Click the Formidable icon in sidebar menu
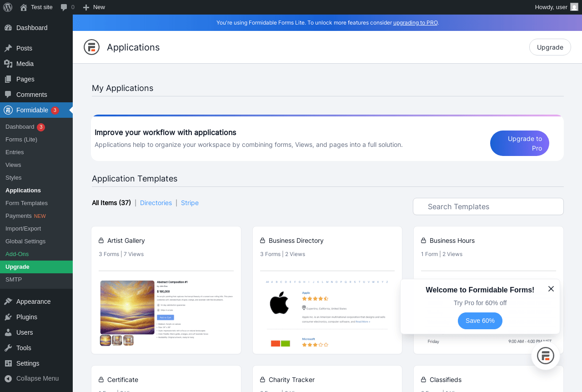The height and width of the screenshot is (392, 582). click(8, 110)
